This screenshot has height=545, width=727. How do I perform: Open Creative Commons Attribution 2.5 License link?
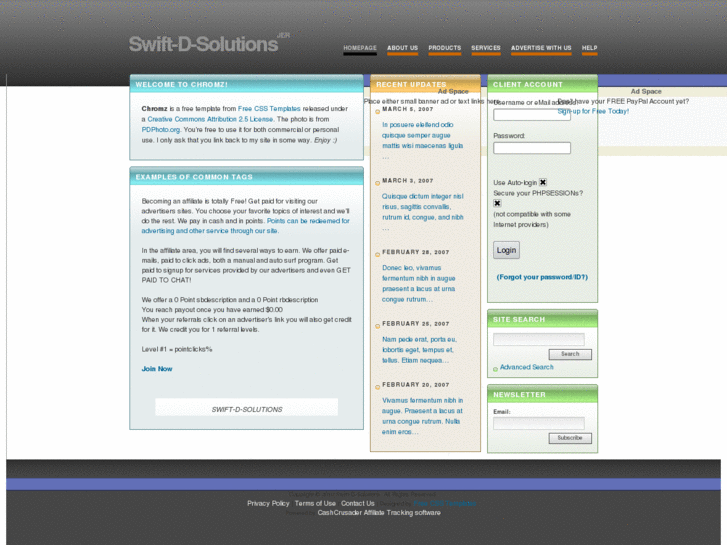210,119
